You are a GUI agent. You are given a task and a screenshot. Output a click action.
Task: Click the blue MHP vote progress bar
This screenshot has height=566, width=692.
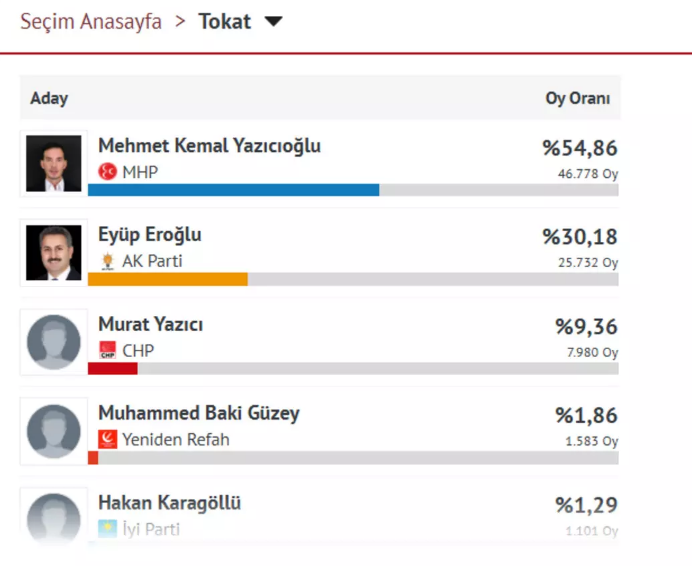point(233,190)
